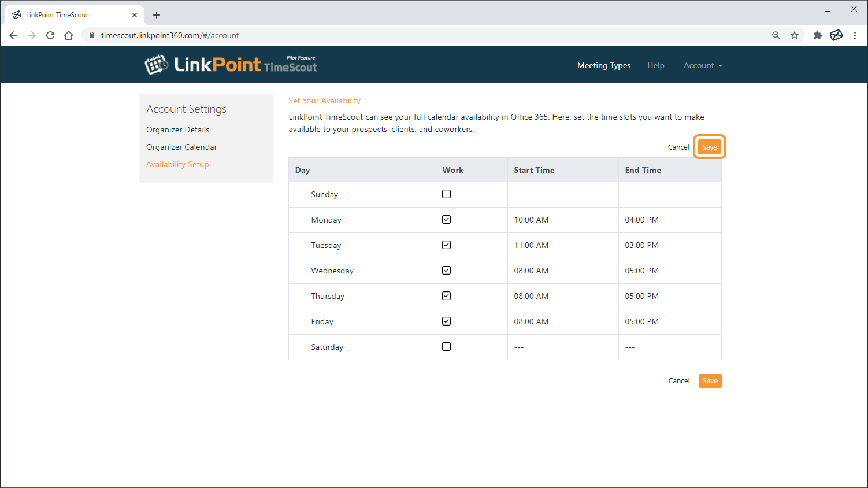Open the zoom magnifier icon in address bar

(776, 35)
